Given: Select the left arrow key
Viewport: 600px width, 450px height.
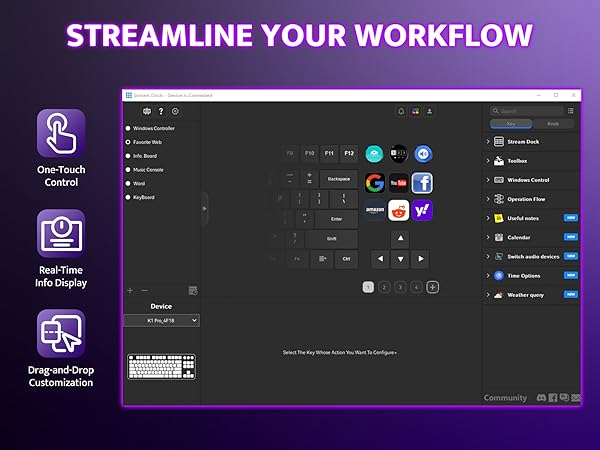Looking at the screenshot, I should (x=380, y=259).
